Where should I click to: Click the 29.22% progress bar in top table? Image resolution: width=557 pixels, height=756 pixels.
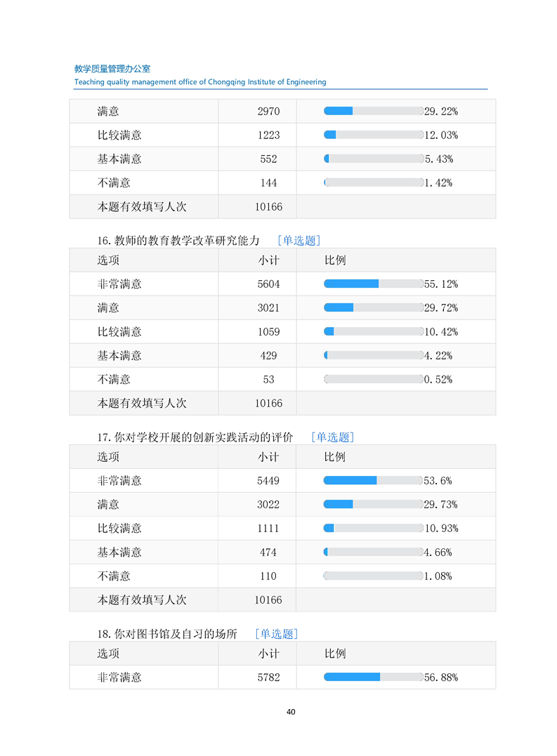click(373, 111)
